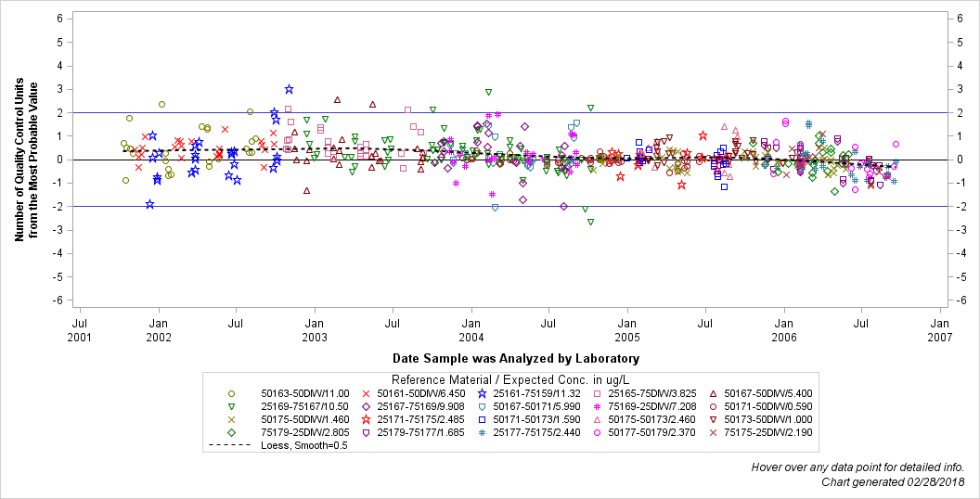Click the lowest green triangle point near -2.7
980x499 pixels.
tap(590, 222)
